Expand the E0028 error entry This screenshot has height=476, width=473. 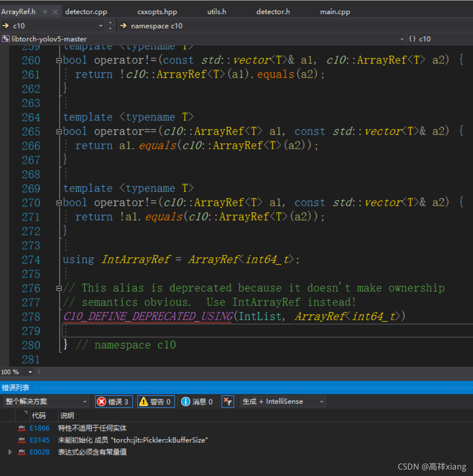click(10, 452)
